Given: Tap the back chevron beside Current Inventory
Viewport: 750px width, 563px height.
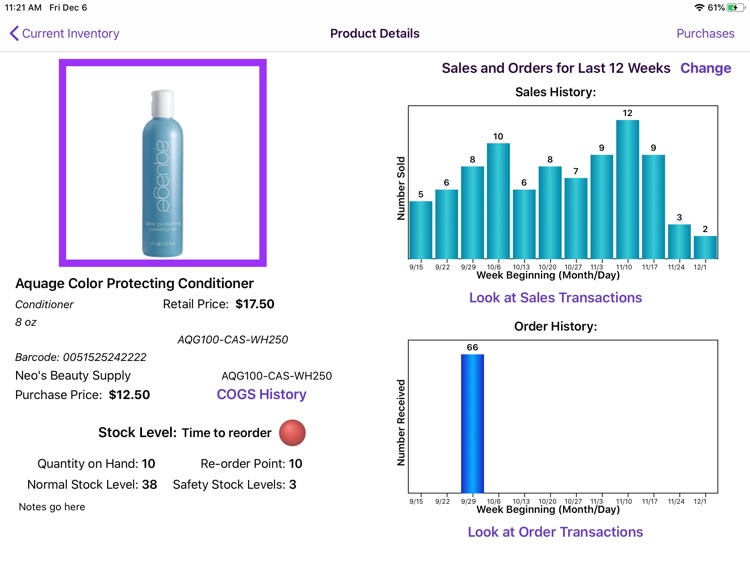Looking at the screenshot, I should tap(14, 33).
